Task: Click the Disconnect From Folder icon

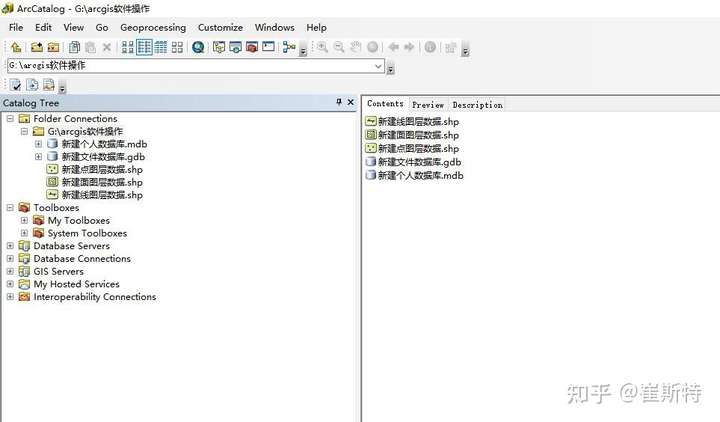Action: click(54, 47)
